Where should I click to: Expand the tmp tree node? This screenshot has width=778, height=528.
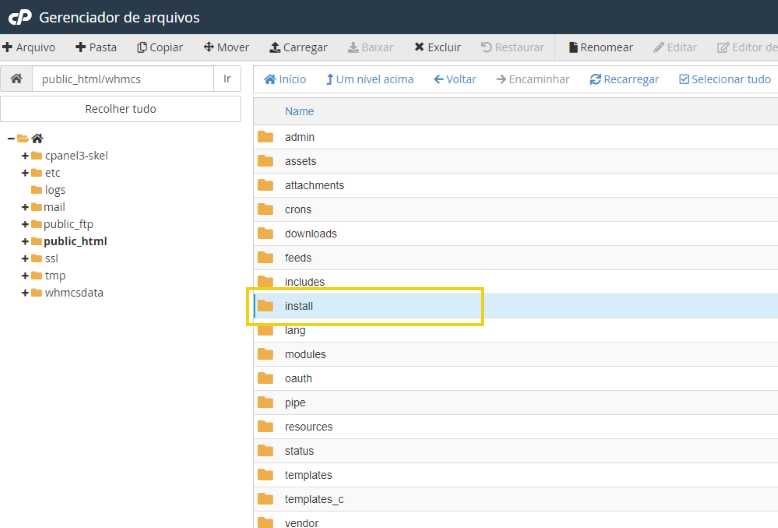point(25,275)
